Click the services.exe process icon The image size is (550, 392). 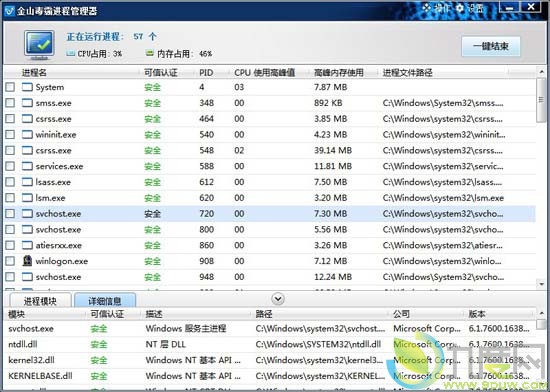click(x=27, y=166)
